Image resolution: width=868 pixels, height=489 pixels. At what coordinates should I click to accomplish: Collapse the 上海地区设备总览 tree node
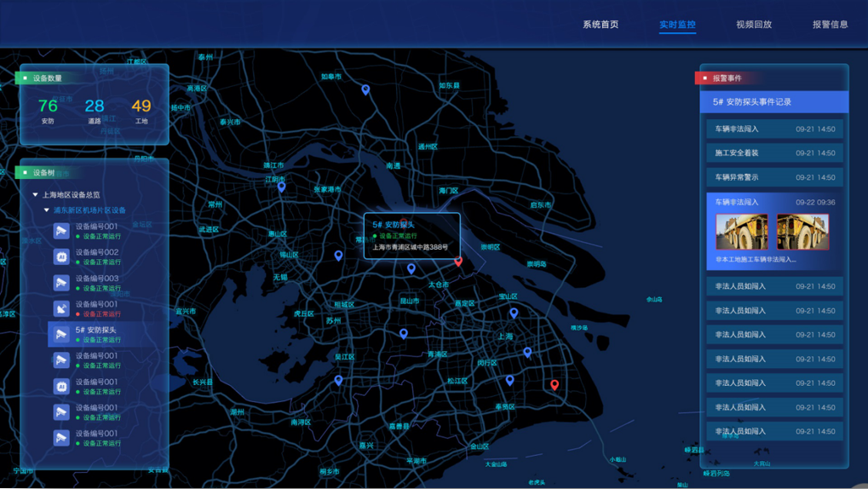[35, 195]
